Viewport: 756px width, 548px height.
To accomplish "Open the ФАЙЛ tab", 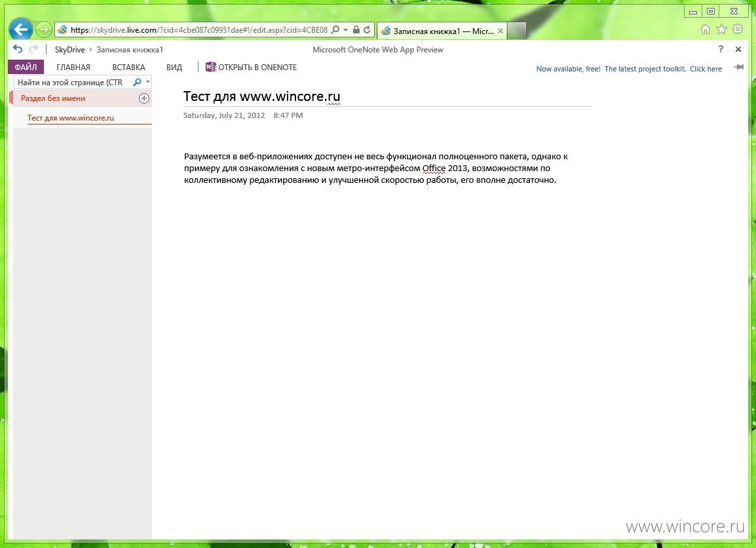I will point(26,67).
